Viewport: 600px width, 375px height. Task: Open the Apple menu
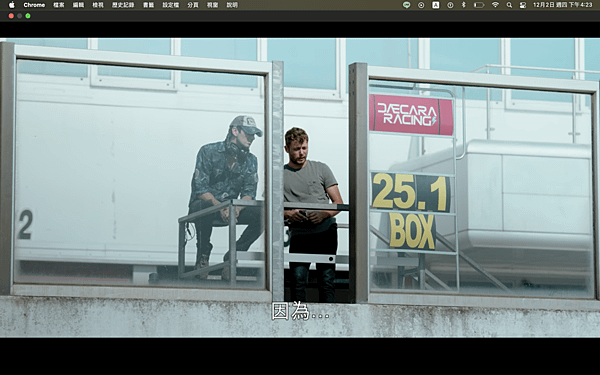pyautogui.click(x=11, y=5)
